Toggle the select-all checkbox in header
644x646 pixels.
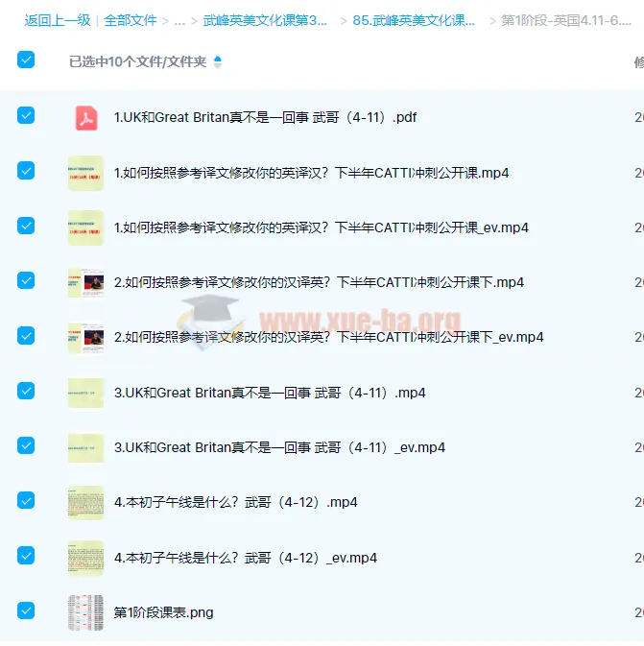26,60
